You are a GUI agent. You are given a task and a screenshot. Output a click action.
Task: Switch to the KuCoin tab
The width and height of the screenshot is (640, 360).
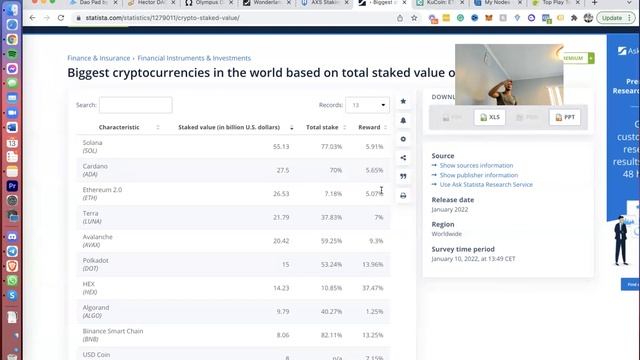click(441, 3)
